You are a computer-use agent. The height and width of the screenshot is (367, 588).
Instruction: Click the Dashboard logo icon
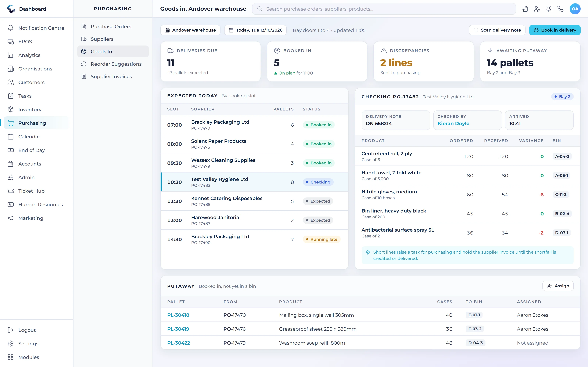click(11, 9)
